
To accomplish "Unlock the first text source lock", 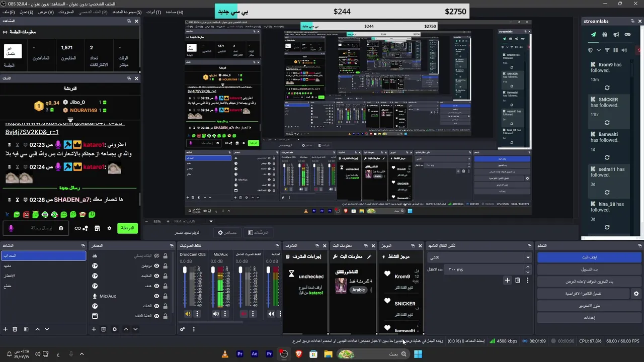I will (x=165, y=256).
